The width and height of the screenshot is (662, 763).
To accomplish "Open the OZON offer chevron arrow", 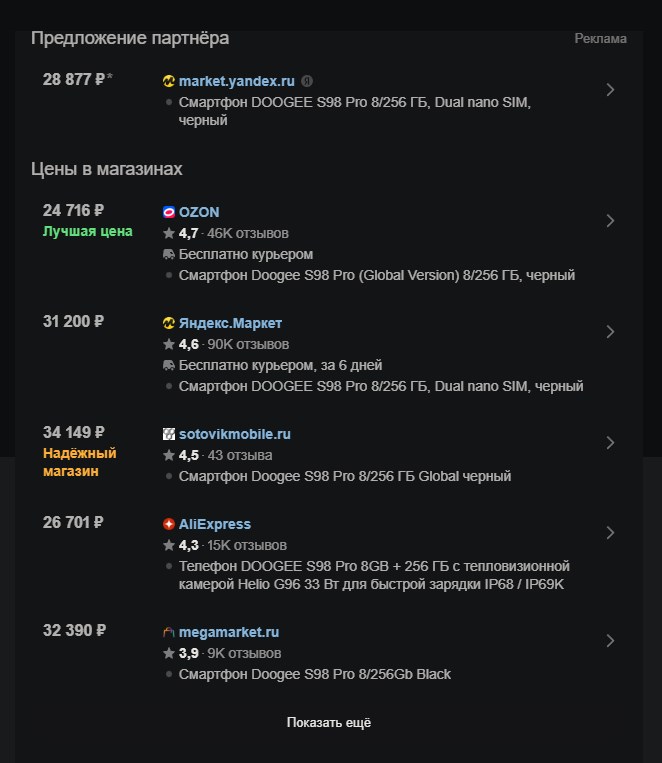I will pos(610,220).
